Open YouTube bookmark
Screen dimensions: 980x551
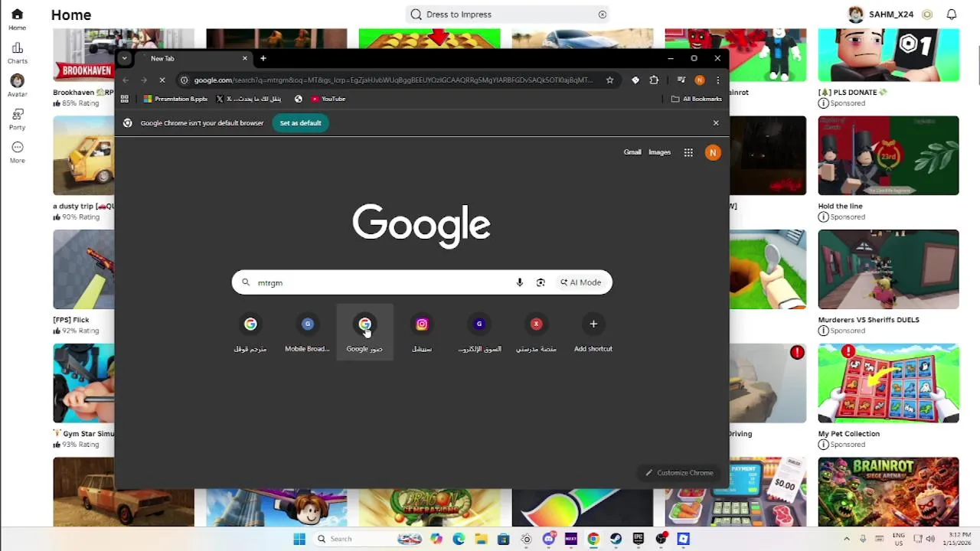click(328, 99)
